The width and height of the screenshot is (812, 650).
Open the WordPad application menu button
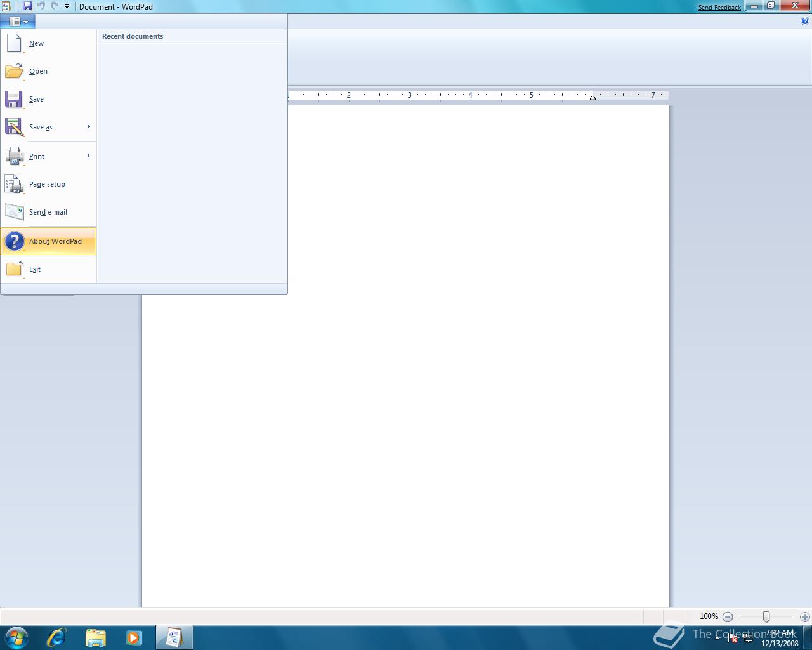coord(18,21)
